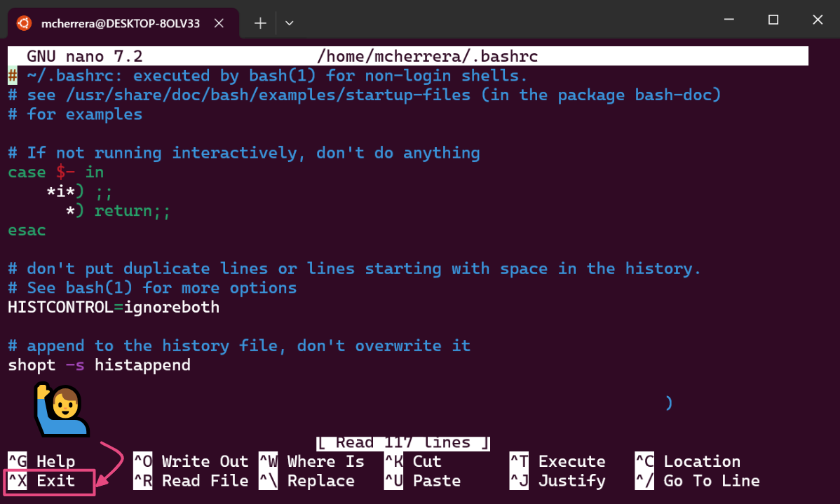Click the ^K Cut shortcut
The width and height of the screenshot is (840, 504).
click(x=413, y=461)
